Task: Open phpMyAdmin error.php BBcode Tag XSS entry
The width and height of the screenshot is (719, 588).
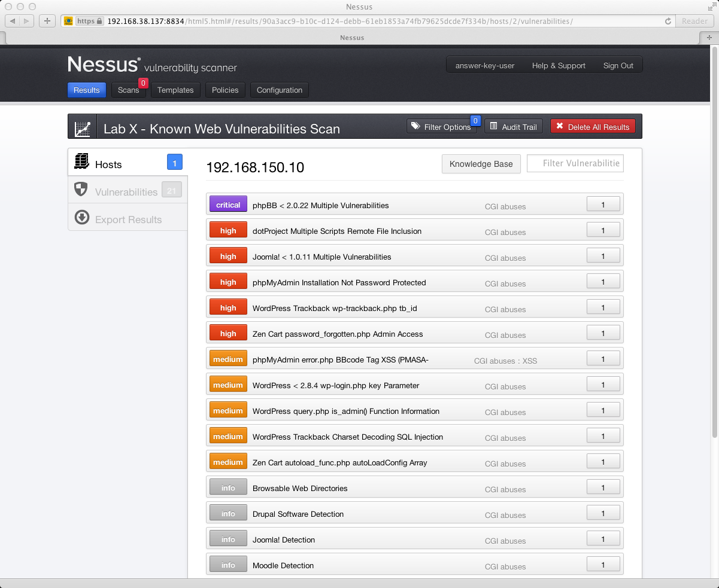Action: [414, 358]
